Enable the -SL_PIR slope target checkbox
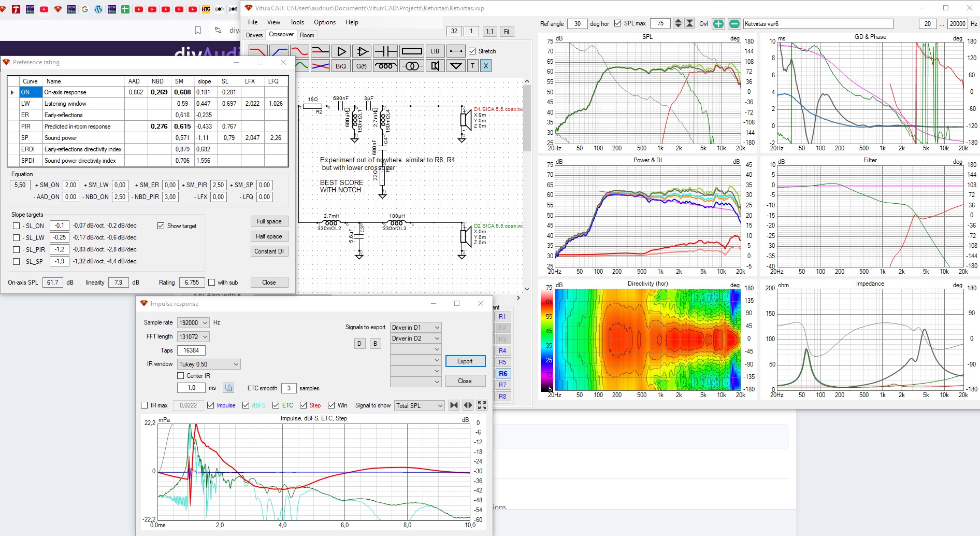 coord(16,250)
